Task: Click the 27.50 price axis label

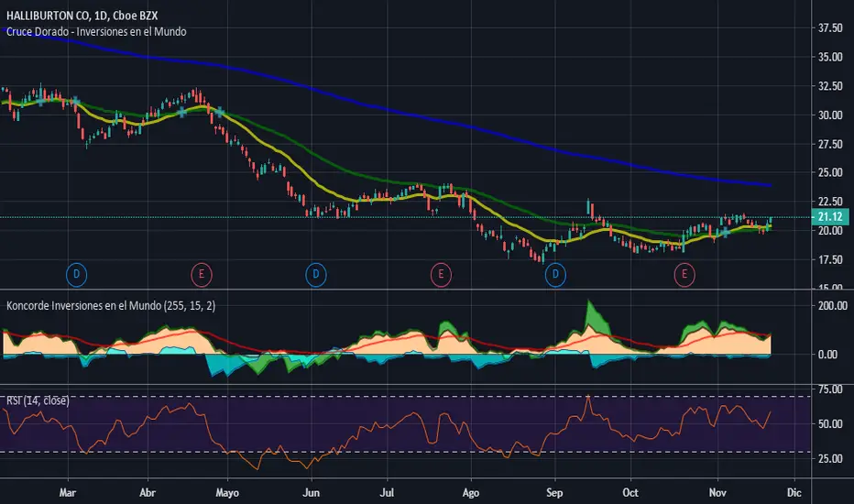Action: 830,144
